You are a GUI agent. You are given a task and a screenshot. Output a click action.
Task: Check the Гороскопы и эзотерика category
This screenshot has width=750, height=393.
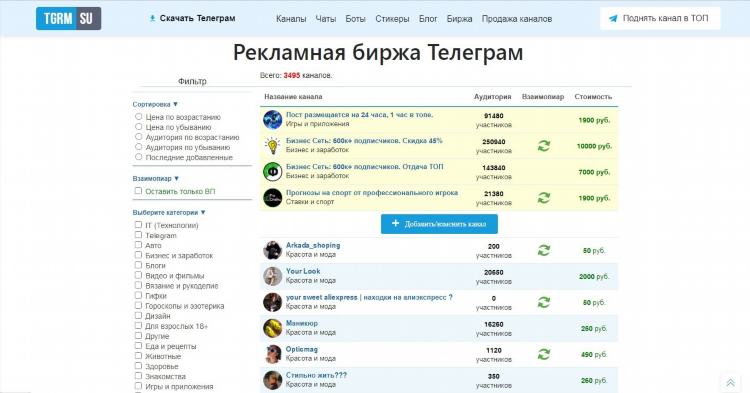click(x=138, y=305)
